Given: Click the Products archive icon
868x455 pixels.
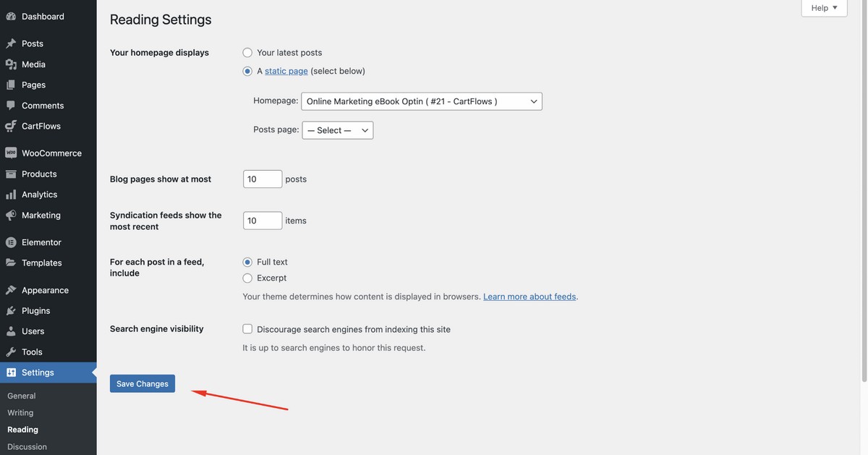Looking at the screenshot, I should [x=11, y=174].
